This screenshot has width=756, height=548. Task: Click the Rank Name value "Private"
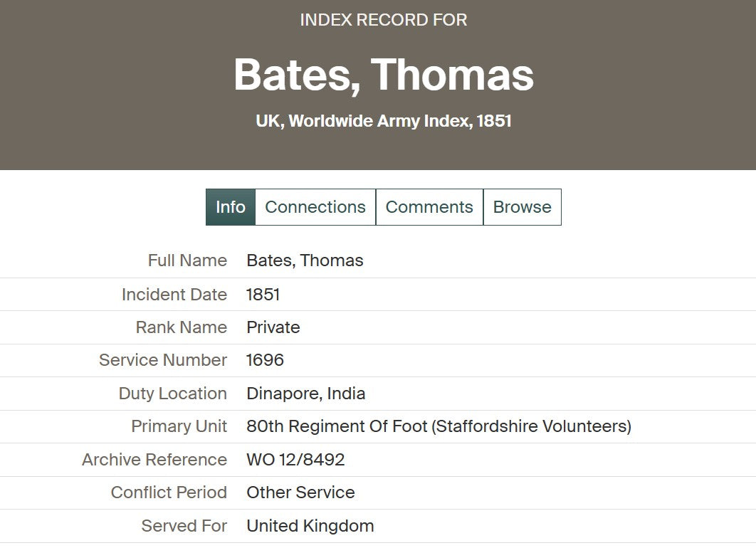click(x=273, y=327)
